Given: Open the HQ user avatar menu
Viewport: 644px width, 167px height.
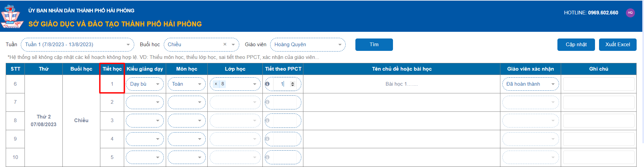Looking at the screenshot, I should click(630, 13).
